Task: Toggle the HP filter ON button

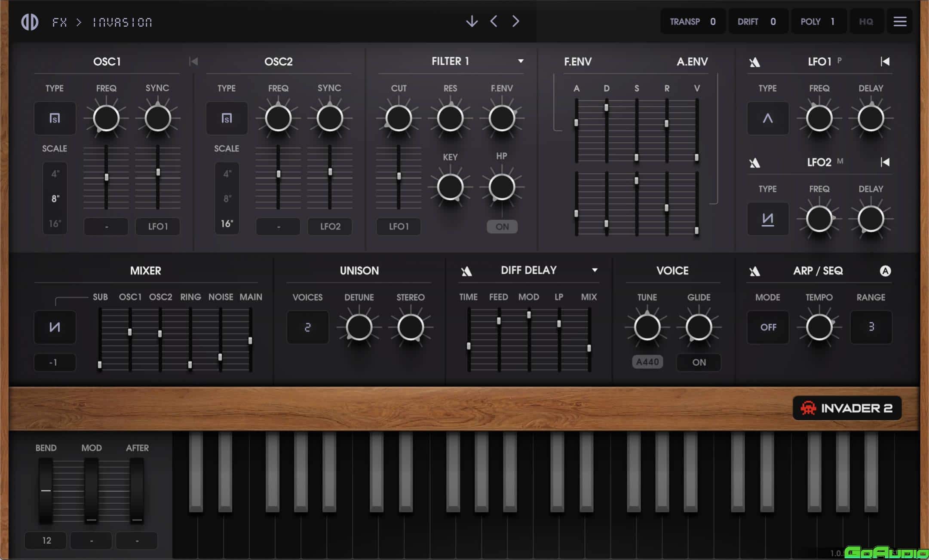Action: pos(502,226)
